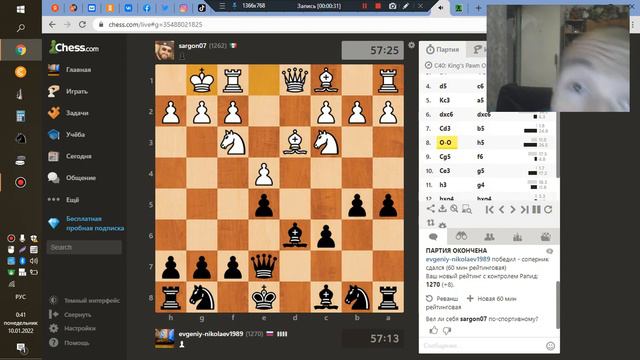This screenshot has height=360, width=640.
Task: Step forward one move
Action: tap(513, 209)
